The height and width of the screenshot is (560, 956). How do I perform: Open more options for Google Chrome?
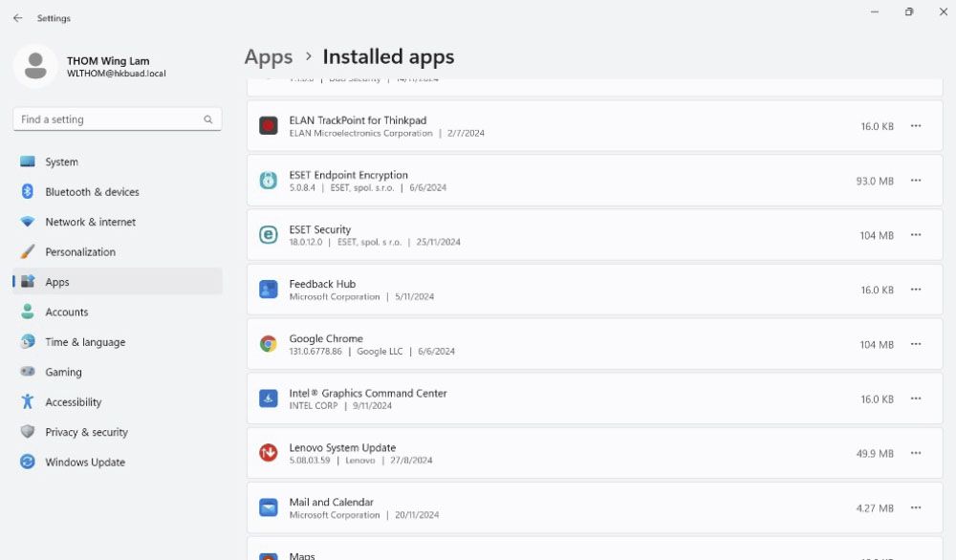pyautogui.click(x=916, y=344)
